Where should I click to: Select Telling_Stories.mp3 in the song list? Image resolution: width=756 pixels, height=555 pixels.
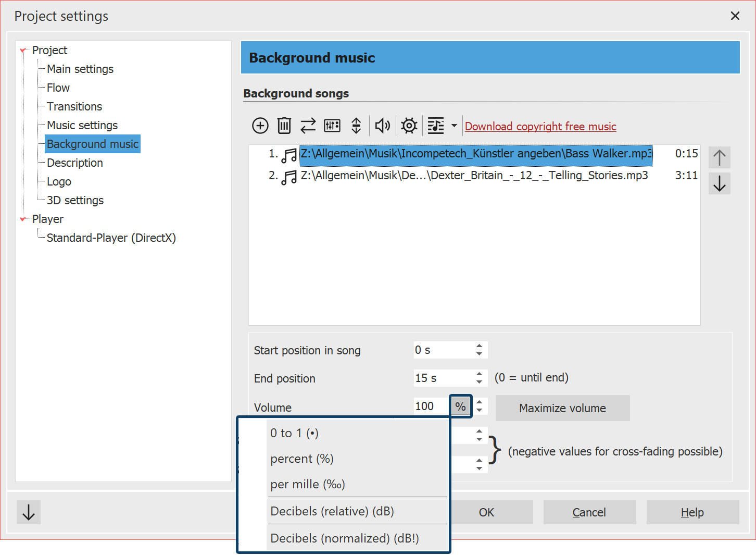click(x=474, y=176)
